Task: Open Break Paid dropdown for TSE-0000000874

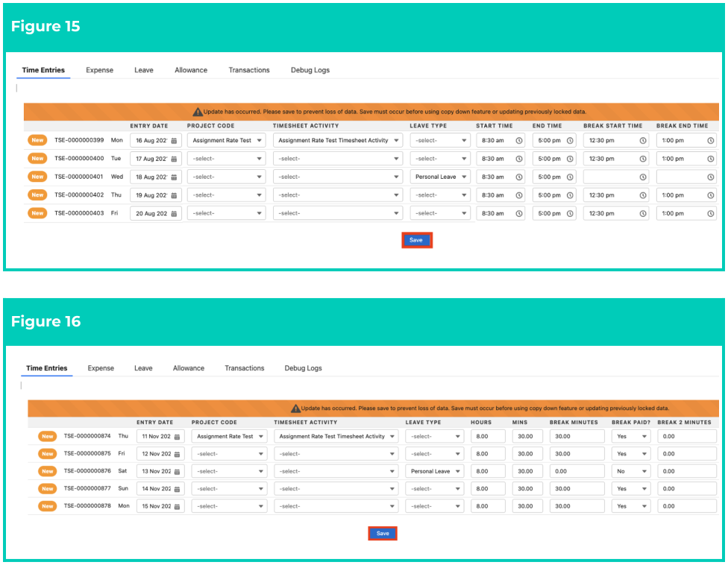Action: click(631, 437)
